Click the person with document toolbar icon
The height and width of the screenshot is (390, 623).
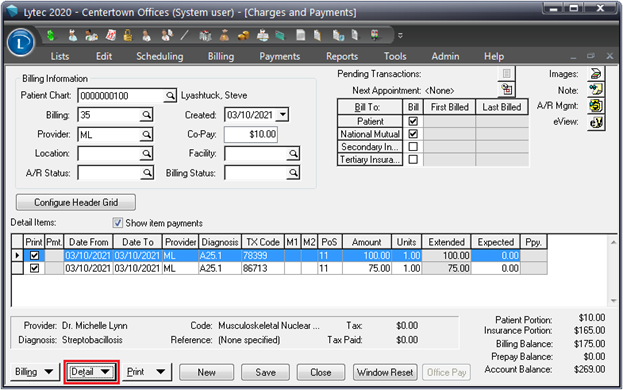coord(167,36)
